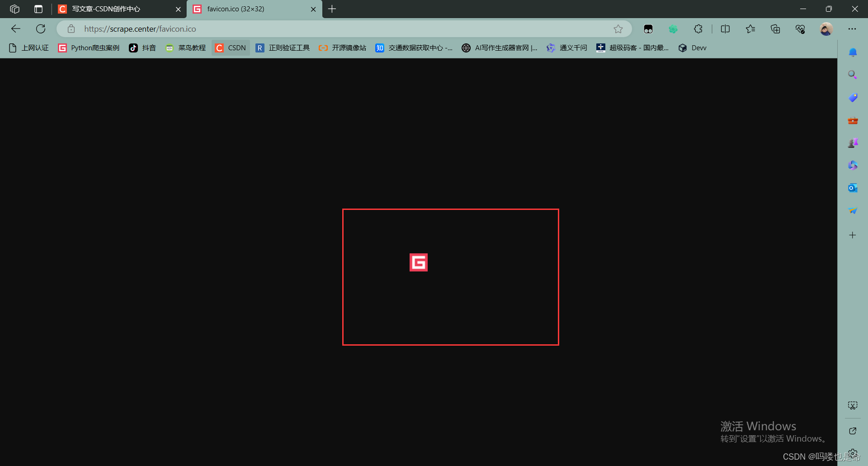Restore down the browser window
This screenshot has height=466, width=868.
point(829,9)
